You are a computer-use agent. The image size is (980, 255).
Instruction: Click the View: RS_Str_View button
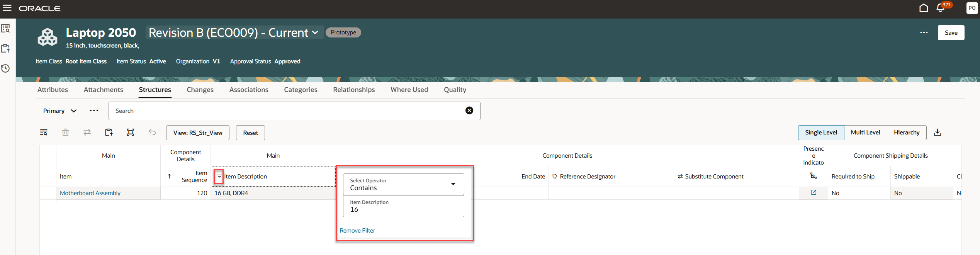(198, 133)
